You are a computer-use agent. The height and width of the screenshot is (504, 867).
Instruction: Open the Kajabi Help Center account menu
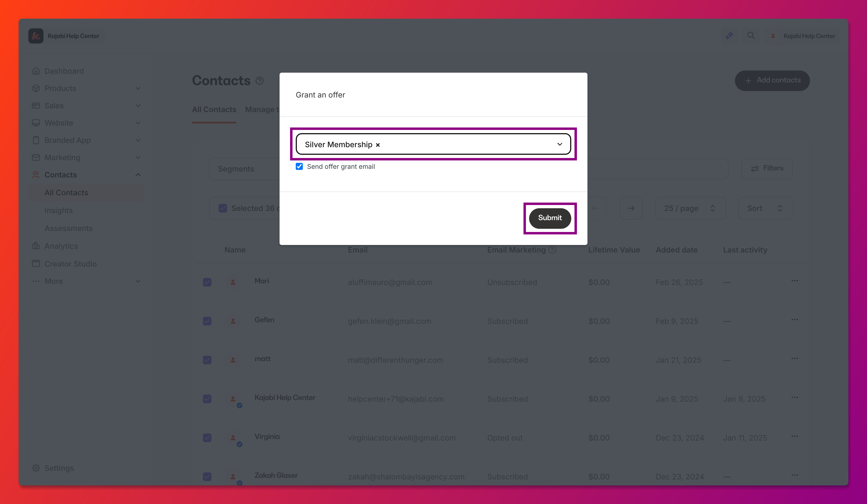click(x=802, y=36)
